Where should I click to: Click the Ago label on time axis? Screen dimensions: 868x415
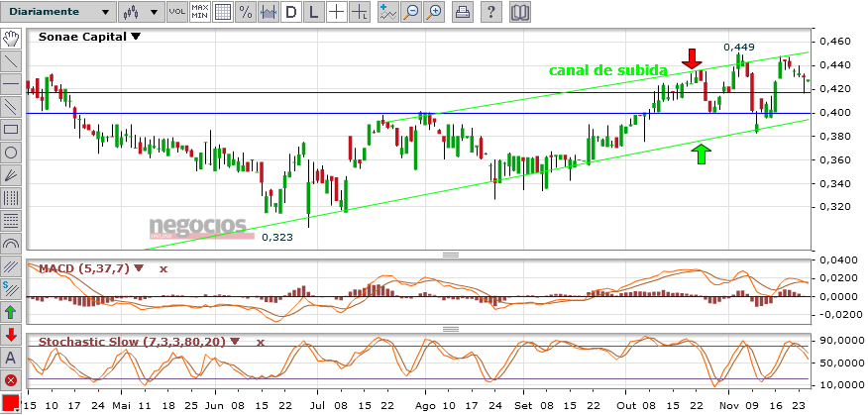[x=426, y=404]
